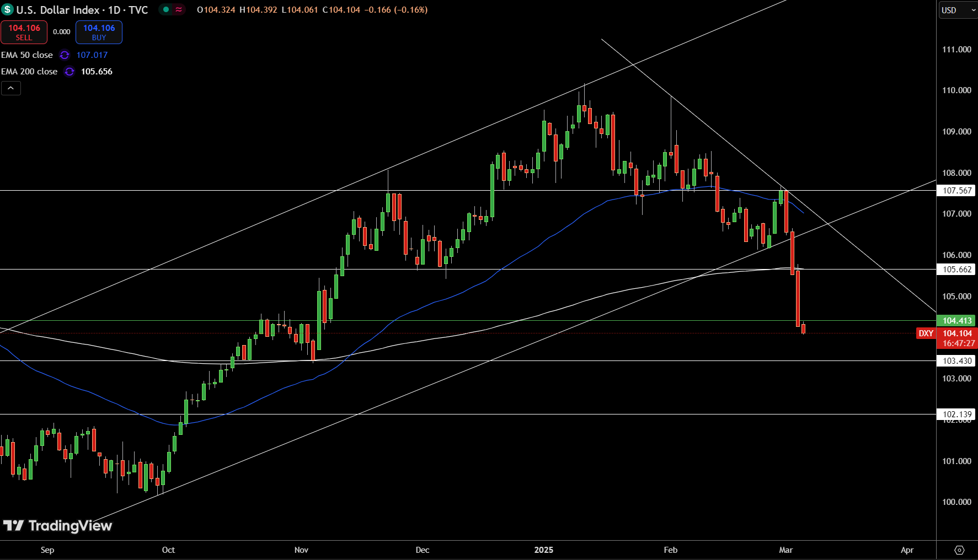Click EMA 50 value 107.017
This screenshot has height=560, width=978.
click(92, 55)
